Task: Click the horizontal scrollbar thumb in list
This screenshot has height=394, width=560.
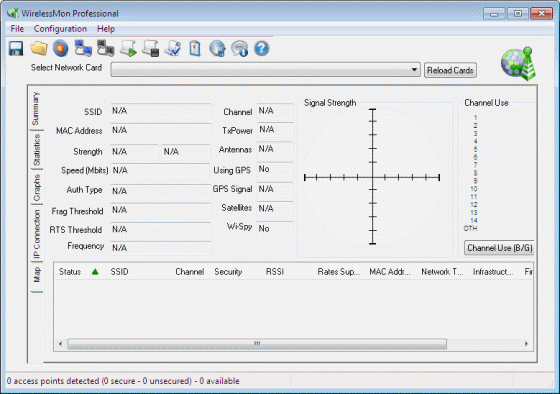Action: (257, 344)
